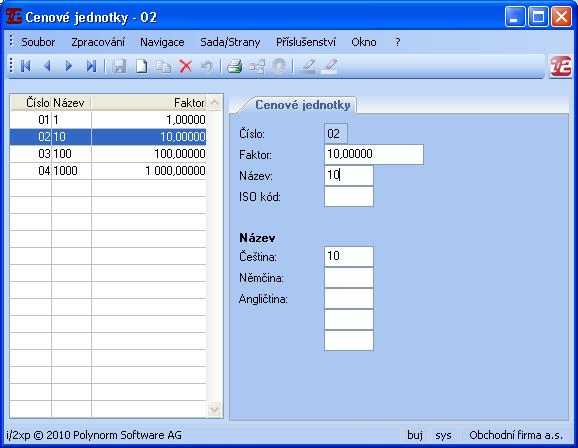Select the Cenové jednotky tab
The height and width of the screenshot is (448, 578).
[x=302, y=105]
